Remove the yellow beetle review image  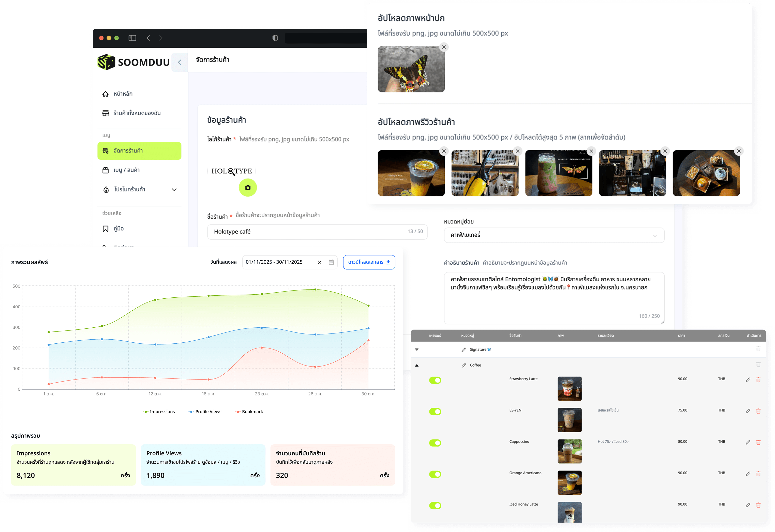click(517, 151)
